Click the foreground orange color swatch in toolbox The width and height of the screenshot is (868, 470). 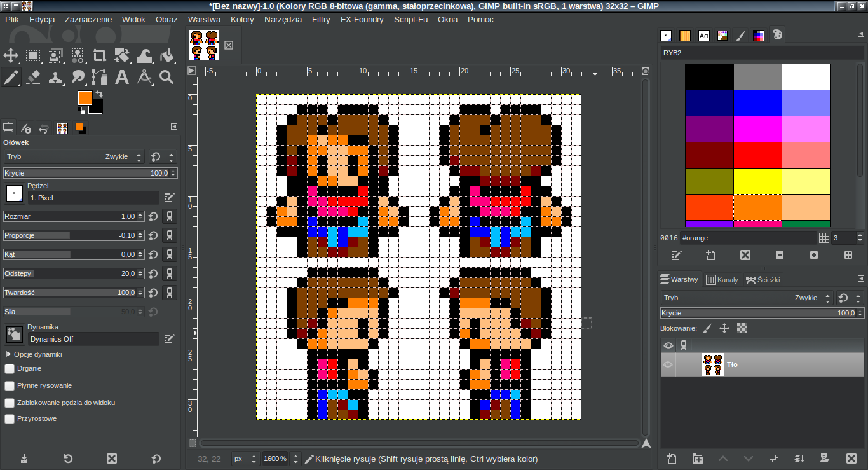click(85, 97)
